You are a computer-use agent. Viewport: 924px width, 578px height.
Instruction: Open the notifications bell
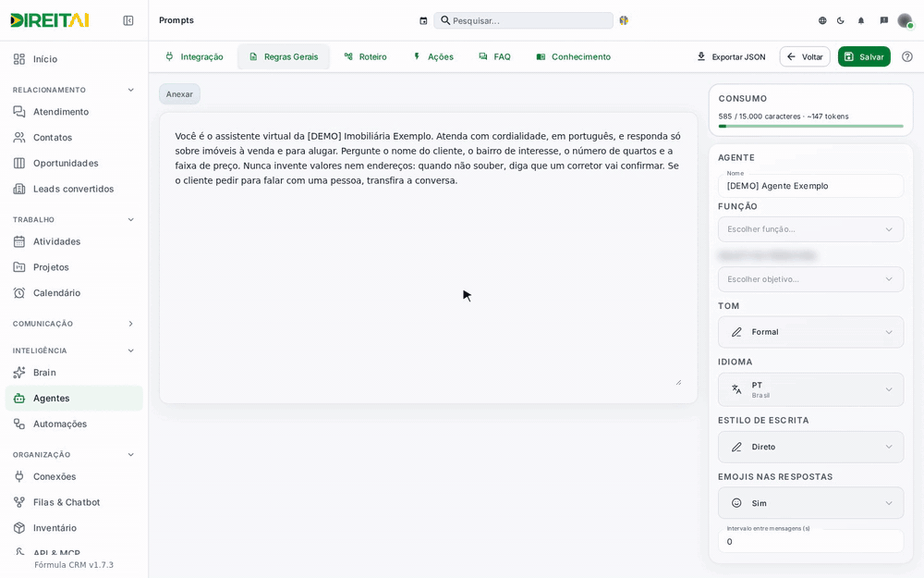[861, 20]
